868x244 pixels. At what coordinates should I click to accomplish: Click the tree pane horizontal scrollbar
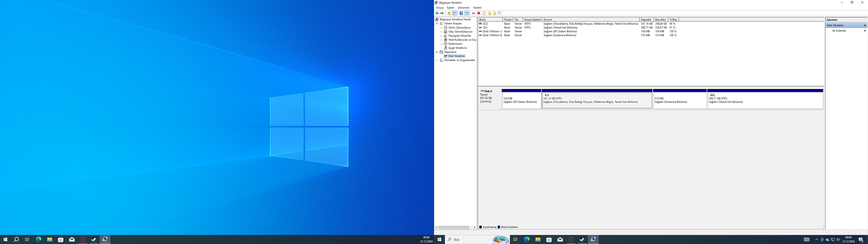click(454, 228)
